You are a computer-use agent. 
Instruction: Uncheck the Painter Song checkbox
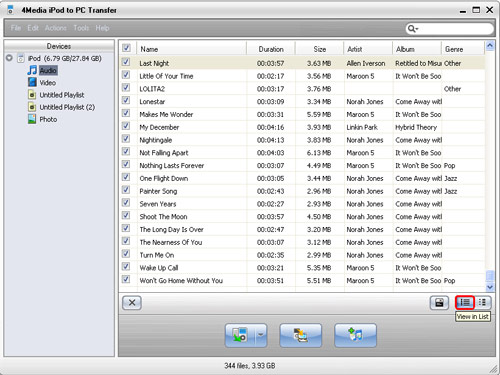pyautogui.click(x=126, y=190)
